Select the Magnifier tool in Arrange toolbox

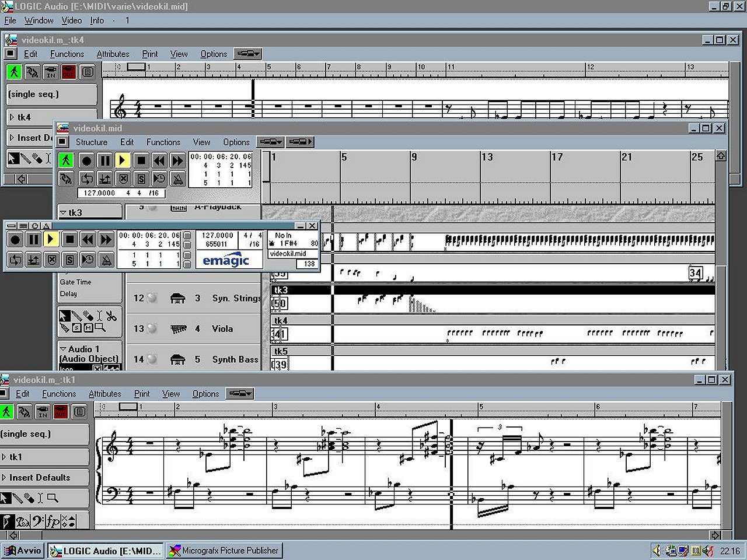pos(100,328)
